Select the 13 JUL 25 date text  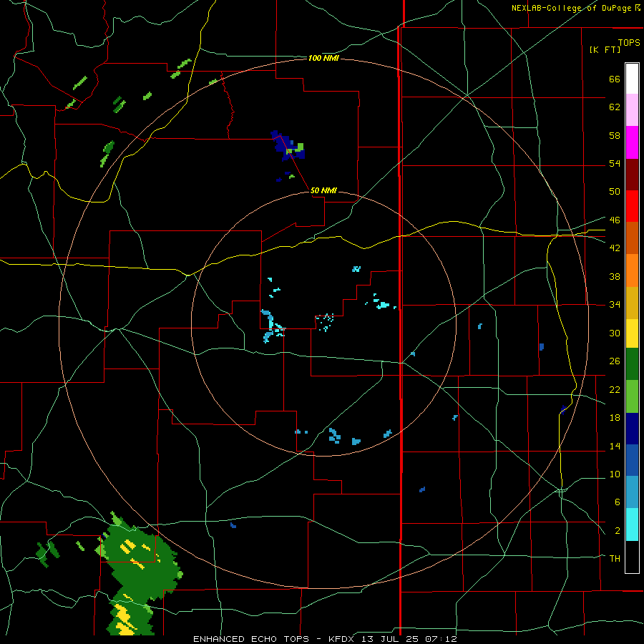(x=391, y=639)
